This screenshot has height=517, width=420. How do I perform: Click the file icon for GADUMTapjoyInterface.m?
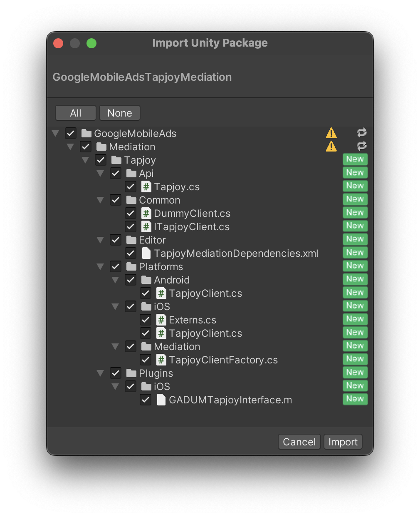(161, 400)
